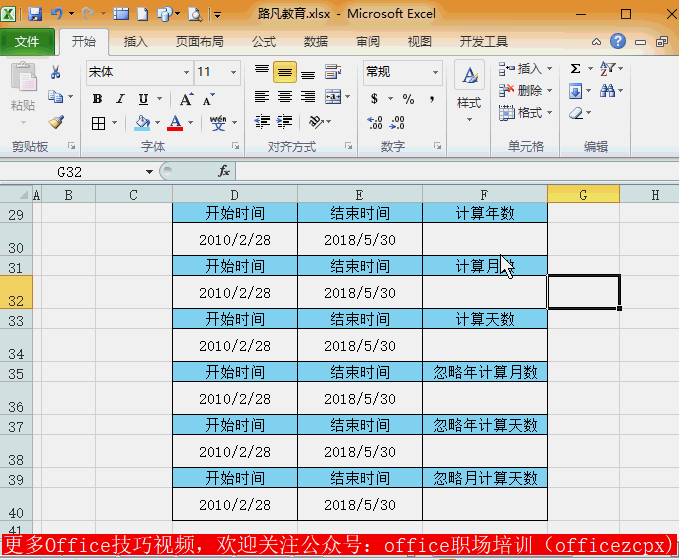679x560 pixels.
Task: Open the 公式 ribbon tab
Action: [264, 42]
